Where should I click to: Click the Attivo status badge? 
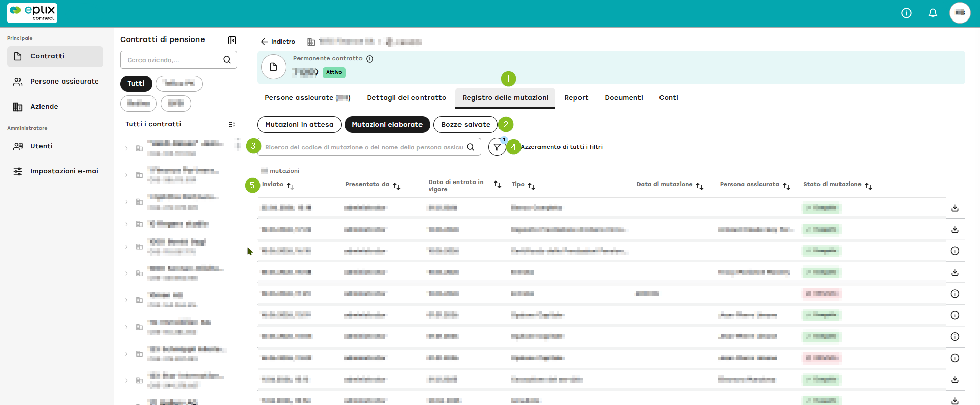tap(334, 73)
